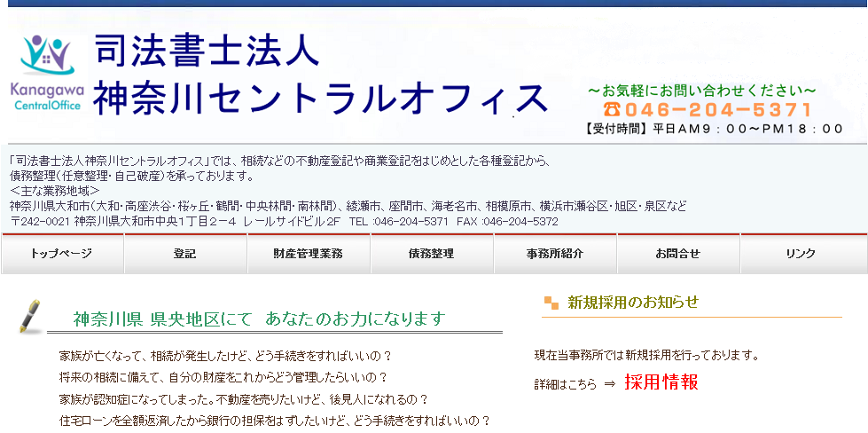Click the 〜お気軽にお問い合わせください〜 banner text
Screen dimensions: 868x433
[x=701, y=91]
